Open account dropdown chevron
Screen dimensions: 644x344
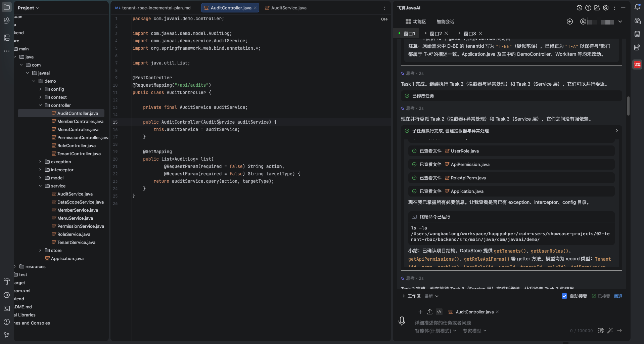click(620, 21)
